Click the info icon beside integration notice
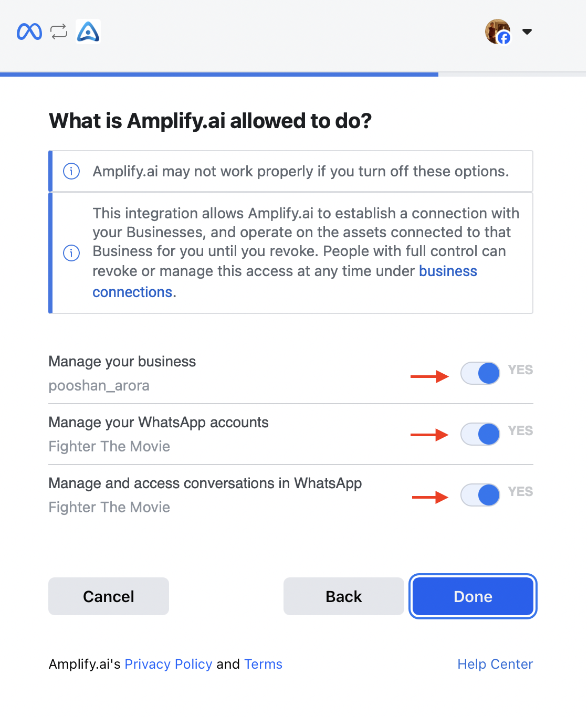 coord(71,253)
